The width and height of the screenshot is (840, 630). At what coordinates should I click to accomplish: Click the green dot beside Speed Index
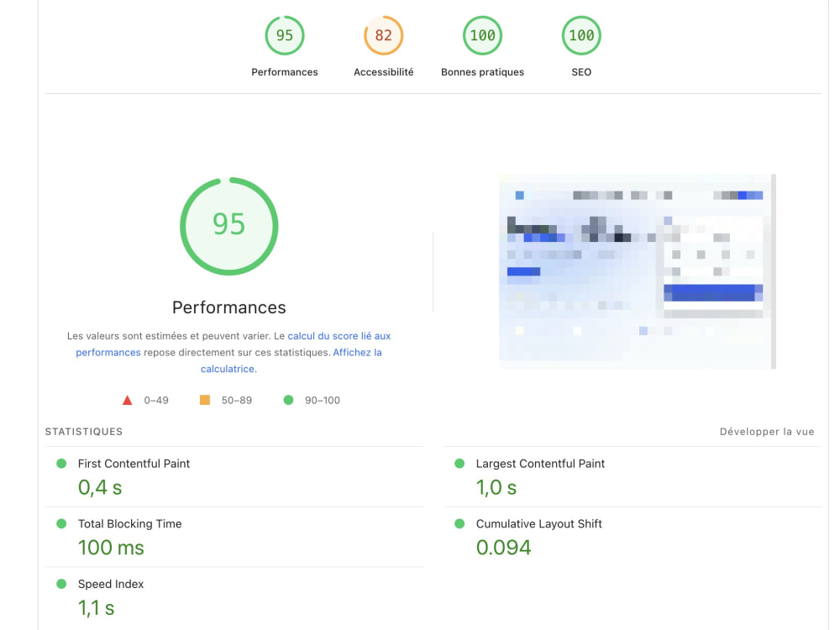[61, 584]
